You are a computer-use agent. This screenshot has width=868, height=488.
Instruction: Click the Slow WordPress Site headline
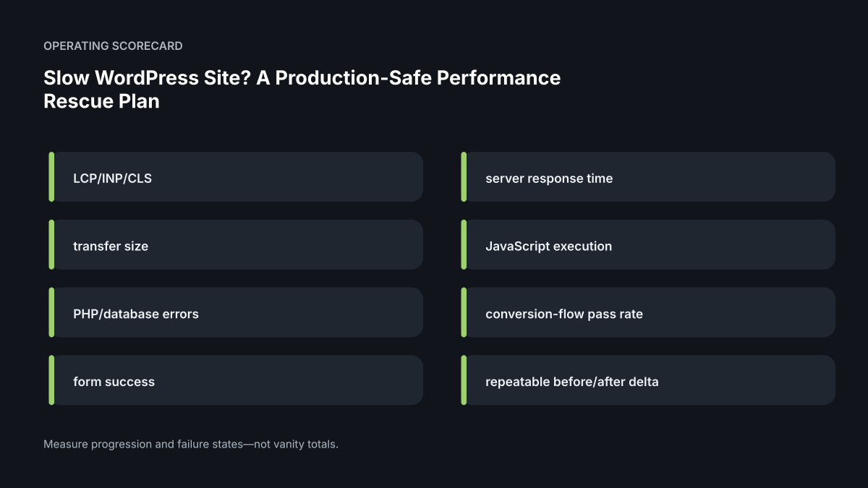[302, 89]
